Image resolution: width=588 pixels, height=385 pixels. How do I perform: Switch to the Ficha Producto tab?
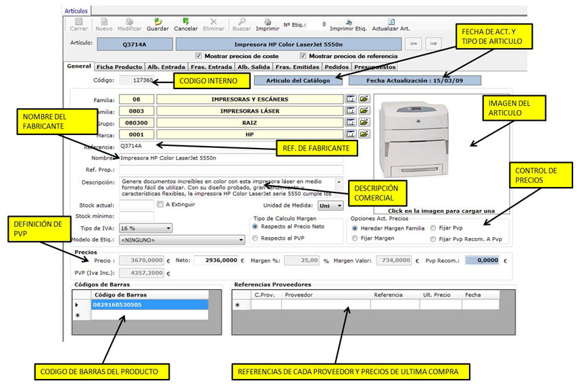[119, 67]
